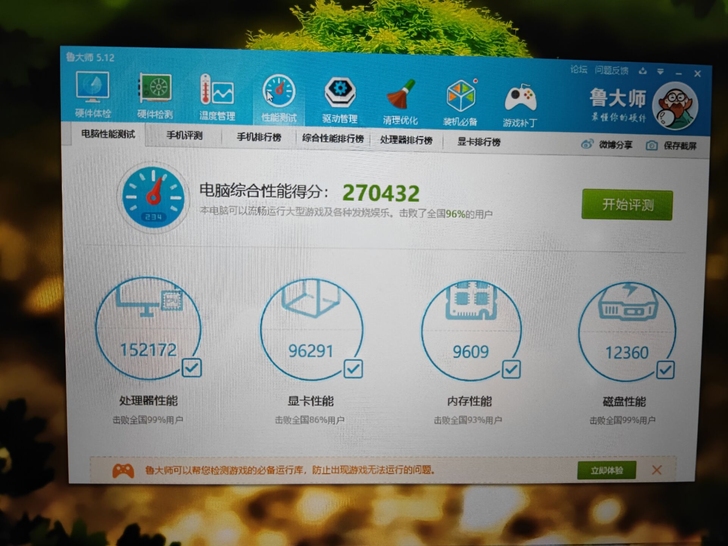Open the 问题反馈 feedback link
728x546 pixels.
(x=611, y=71)
